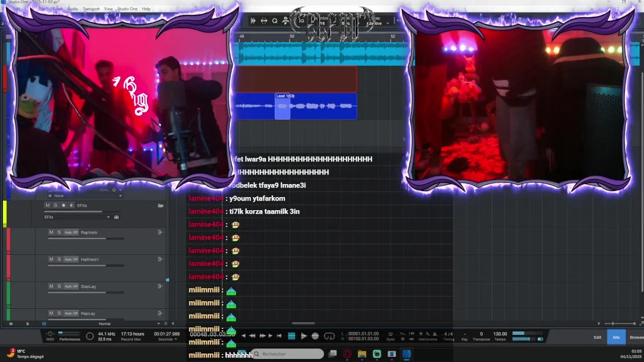Click the Stop button in transport

(x=291, y=336)
